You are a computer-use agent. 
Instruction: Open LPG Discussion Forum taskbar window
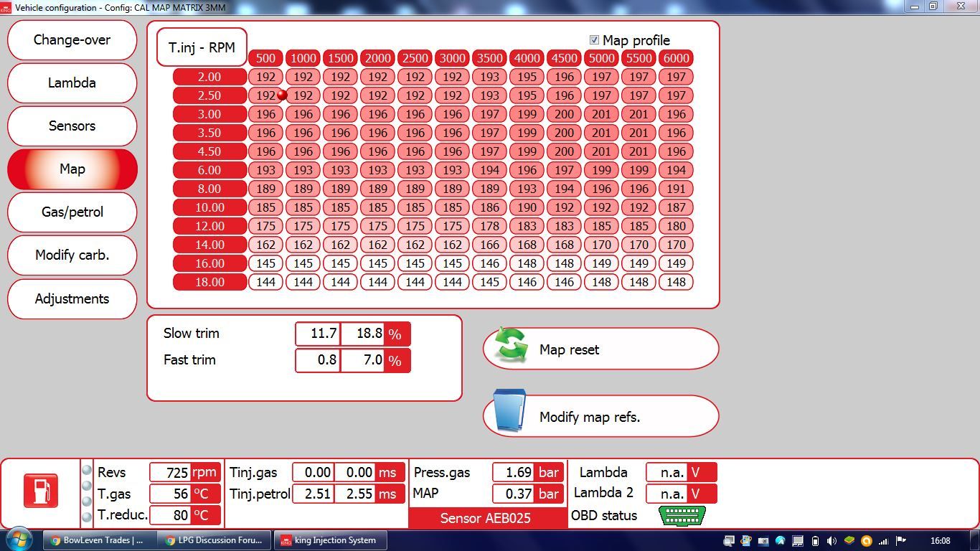[x=215, y=540]
